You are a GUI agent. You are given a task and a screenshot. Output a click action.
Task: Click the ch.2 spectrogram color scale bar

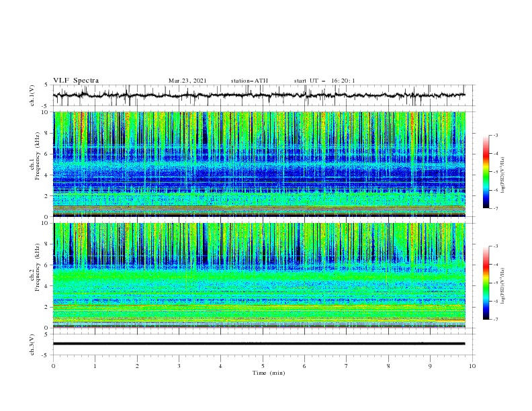pyautogui.click(x=486, y=283)
